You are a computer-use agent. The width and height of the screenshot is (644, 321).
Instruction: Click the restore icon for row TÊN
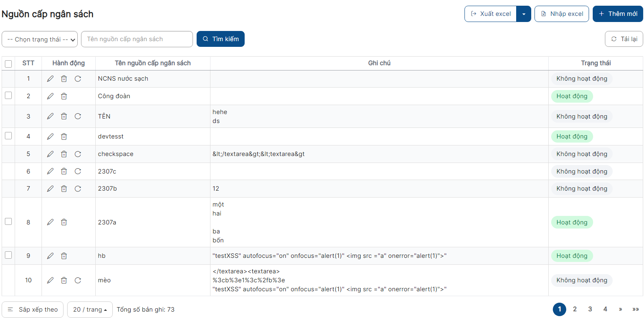tap(78, 117)
